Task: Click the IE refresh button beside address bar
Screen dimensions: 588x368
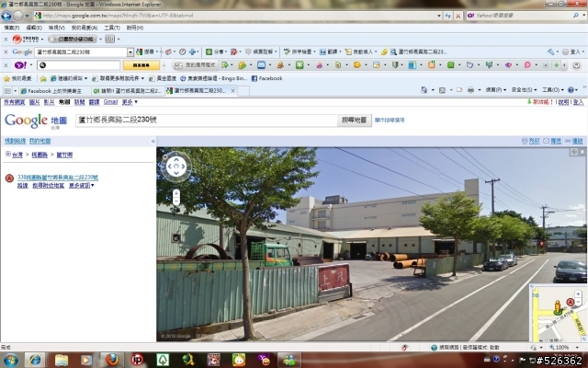Action: pyautogui.click(x=447, y=16)
